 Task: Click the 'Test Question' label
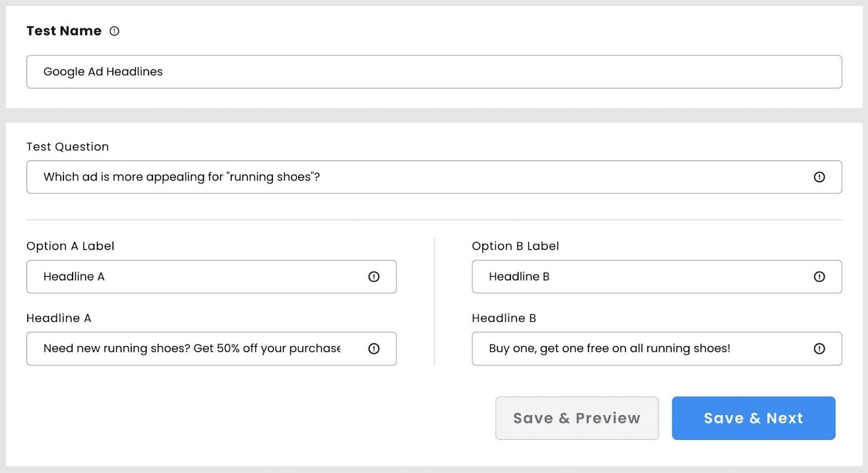[x=68, y=146]
